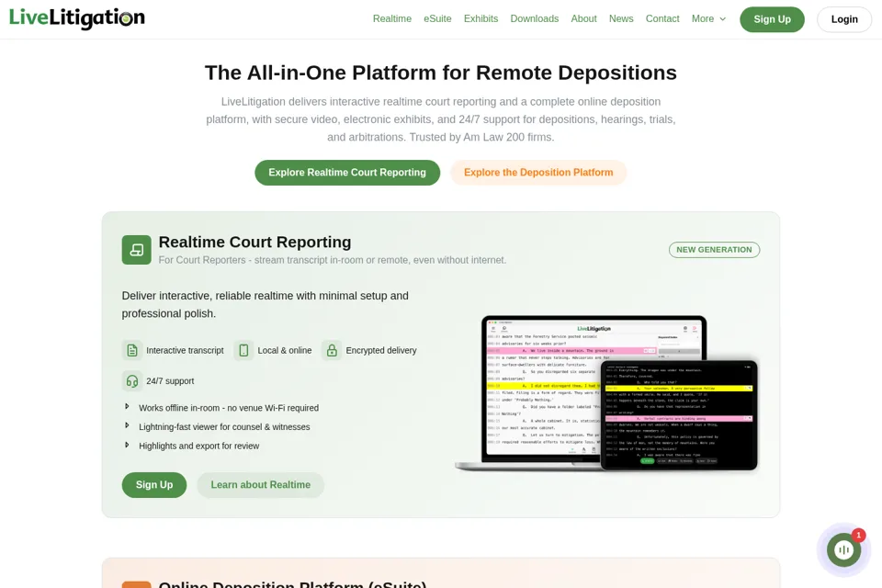
Task: Click 'The All-in-One Platform for Remote Depositions' headline
Action: [x=440, y=73]
